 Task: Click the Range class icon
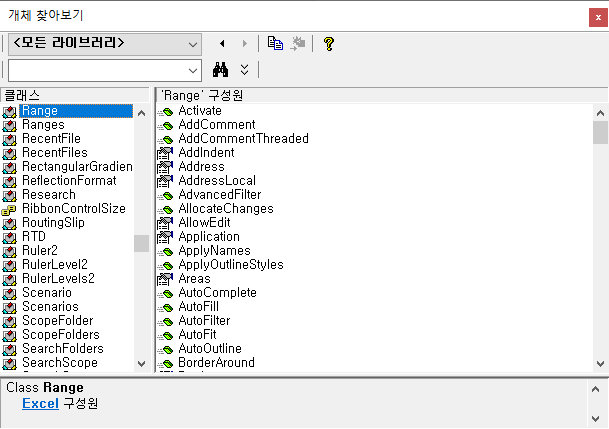tap(9, 112)
